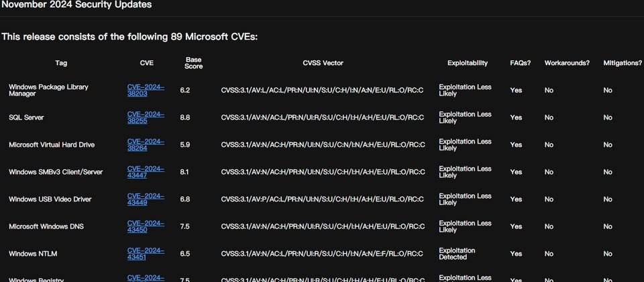Click base score 6.8
This screenshot has height=282, width=644.
tap(185, 199)
